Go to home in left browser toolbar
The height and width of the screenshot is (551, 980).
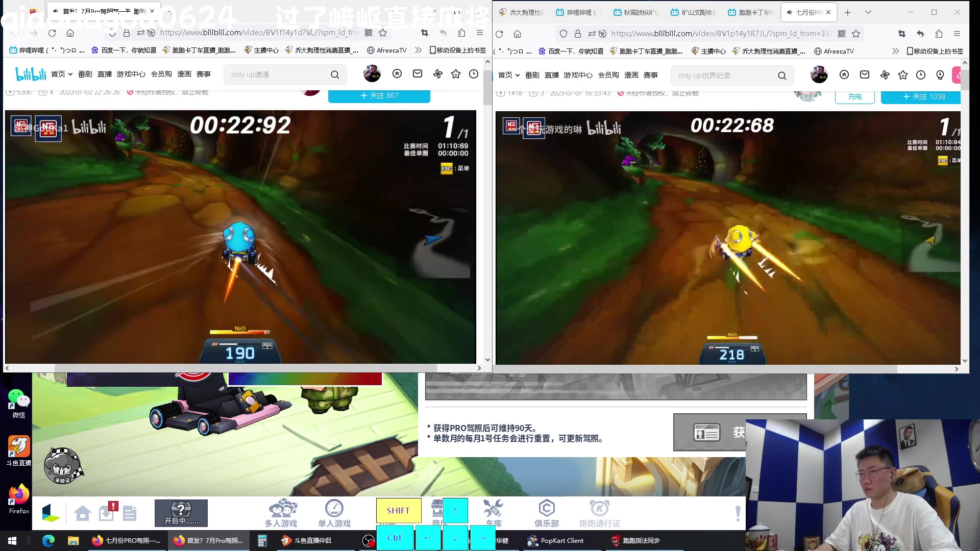click(x=70, y=33)
